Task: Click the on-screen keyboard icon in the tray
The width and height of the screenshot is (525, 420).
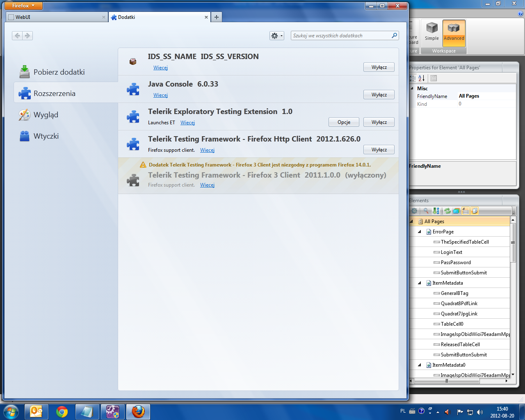Action: [412, 411]
